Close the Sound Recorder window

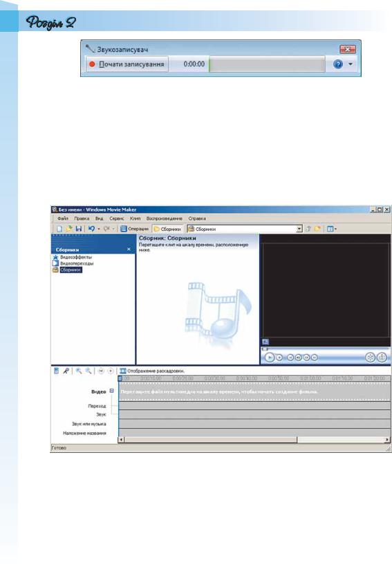coord(348,49)
